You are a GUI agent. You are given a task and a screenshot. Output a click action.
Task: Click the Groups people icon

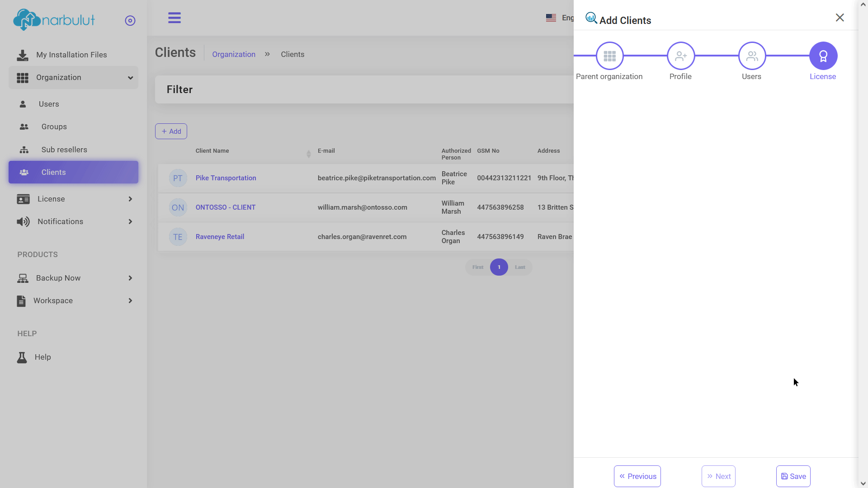pos(24,127)
